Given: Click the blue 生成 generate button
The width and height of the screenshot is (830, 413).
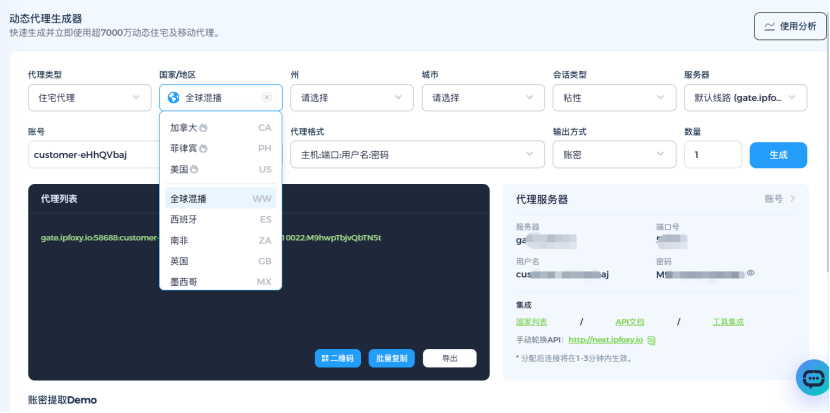Looking at the screenshot, I should point(778,155).
